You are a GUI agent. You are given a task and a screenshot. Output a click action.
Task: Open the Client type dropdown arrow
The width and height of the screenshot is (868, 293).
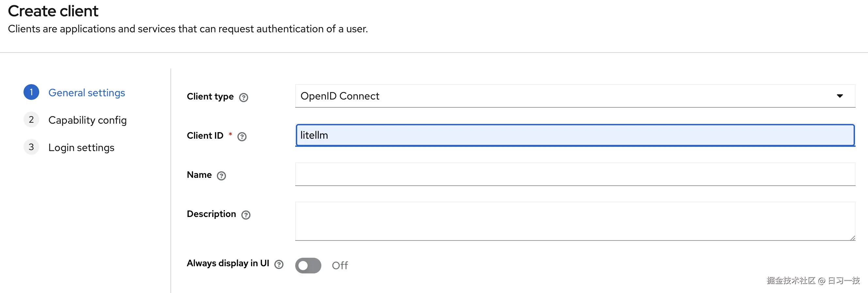(840, 96)
